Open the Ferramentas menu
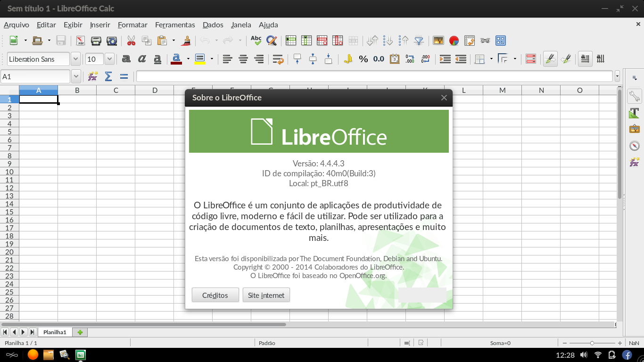Screen dimensions: 644x362 click(175, 25)
